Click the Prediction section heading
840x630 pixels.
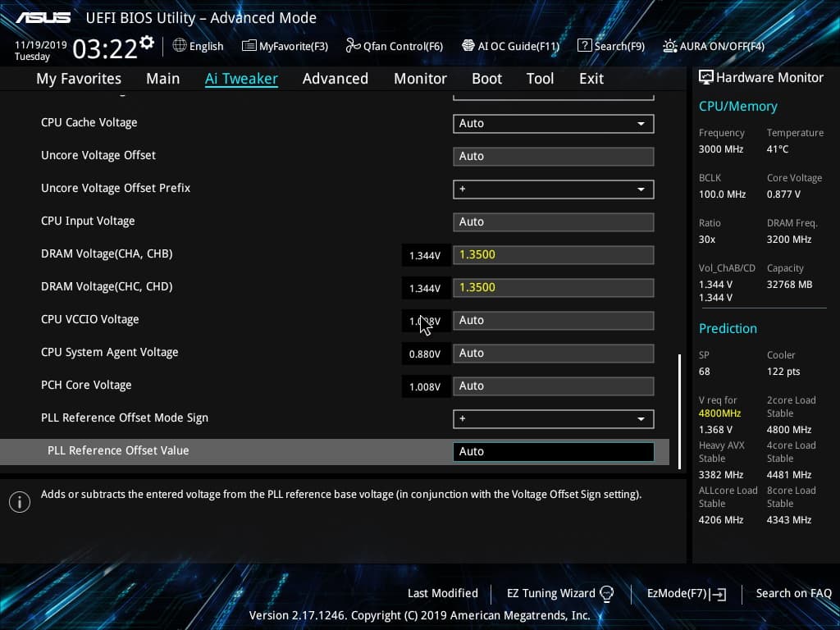click(728, 328)
